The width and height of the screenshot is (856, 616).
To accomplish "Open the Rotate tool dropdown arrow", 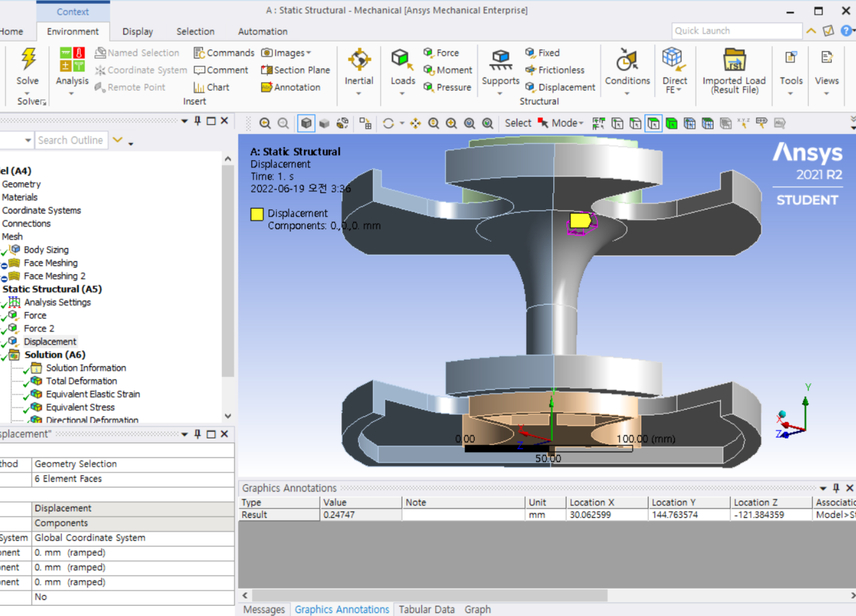I will pos(402,123).
